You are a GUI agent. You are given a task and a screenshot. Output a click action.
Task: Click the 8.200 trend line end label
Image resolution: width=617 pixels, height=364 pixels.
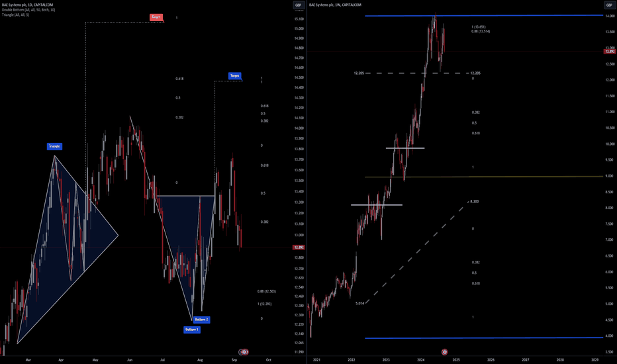tap(475, 201)
